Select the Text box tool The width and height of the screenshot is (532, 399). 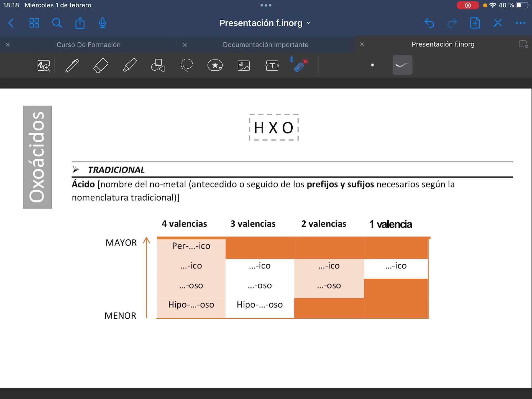272,66
